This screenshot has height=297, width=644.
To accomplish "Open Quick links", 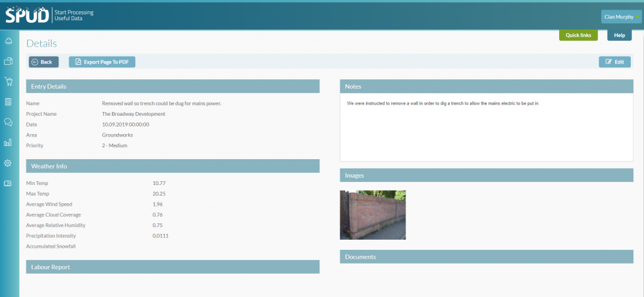I will 579,35.
